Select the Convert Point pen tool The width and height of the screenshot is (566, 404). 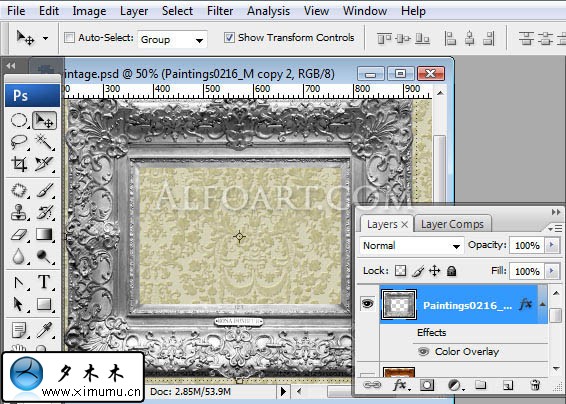pyautogui.click(x=19, y=282)
